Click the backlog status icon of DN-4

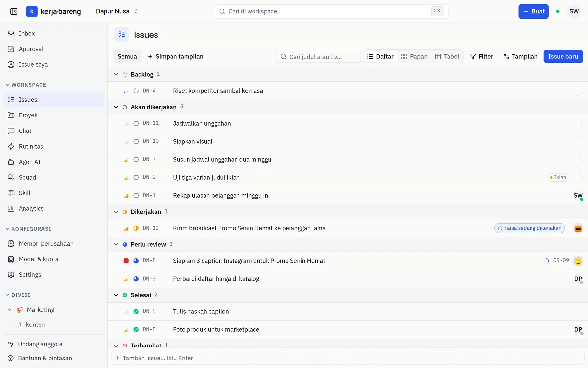[136, 91]
